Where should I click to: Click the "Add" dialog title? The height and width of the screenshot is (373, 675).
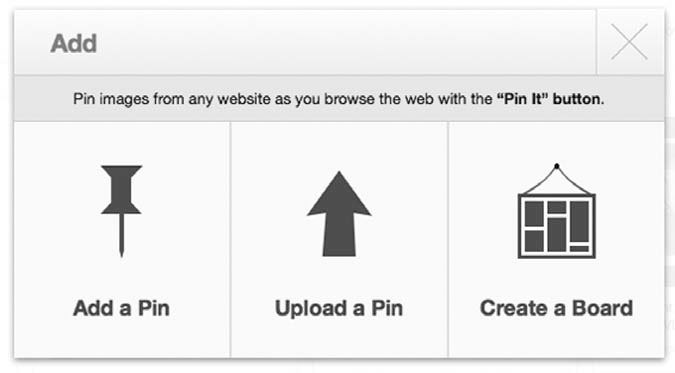coord(74,44)
